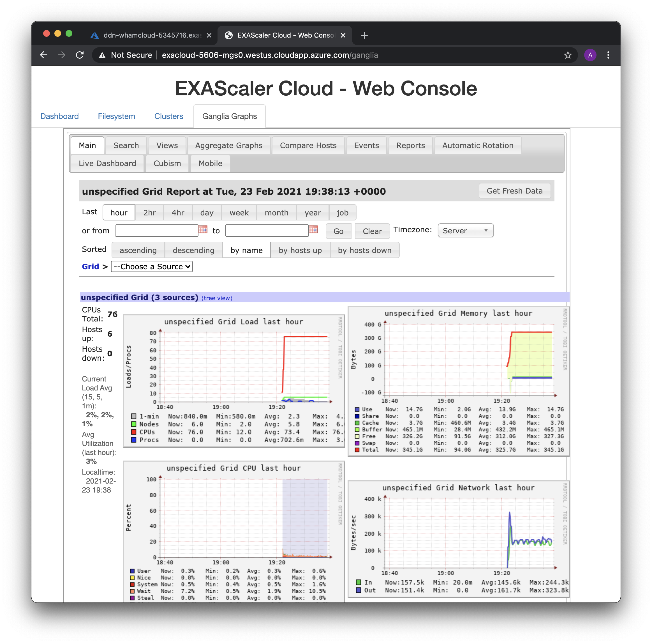
Task: Open the Timezone Server dropdown
Action: click(465, 231)
